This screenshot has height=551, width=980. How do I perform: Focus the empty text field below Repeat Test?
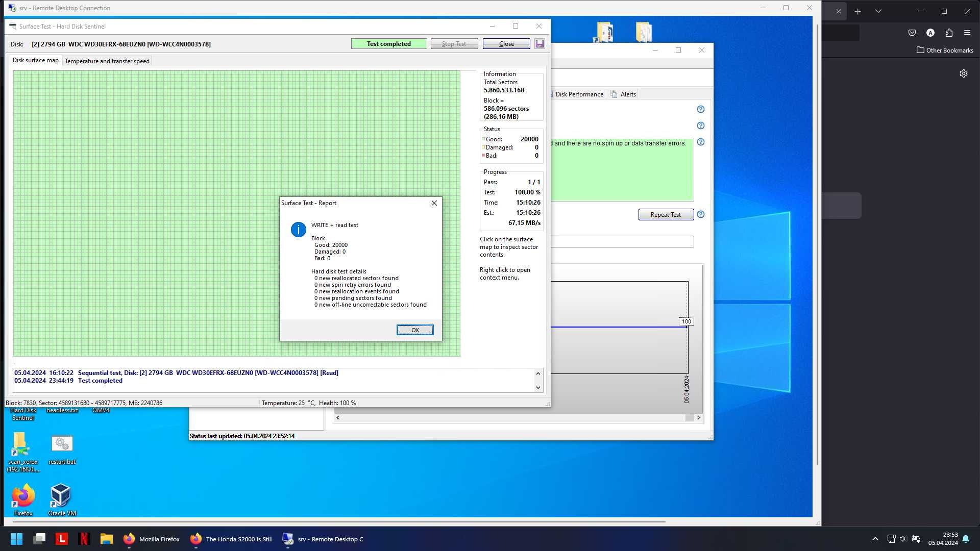tap(622, 242)
